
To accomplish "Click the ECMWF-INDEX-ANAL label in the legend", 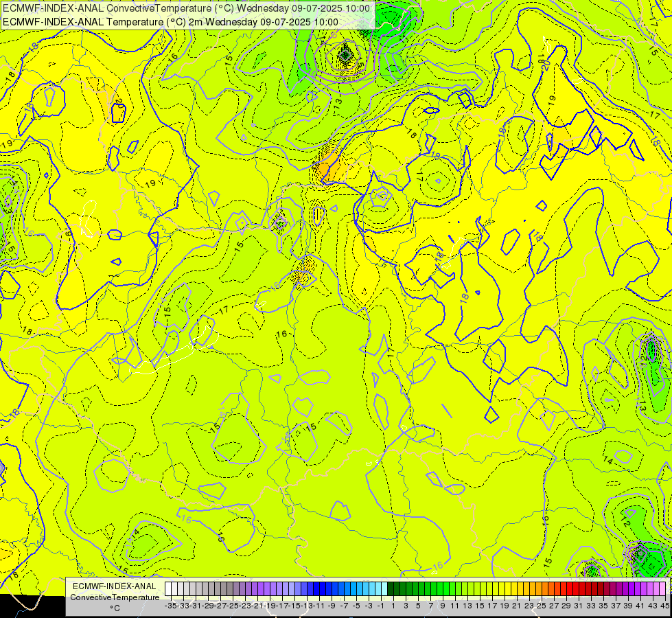I will pyautogui.click(x=115, y=586).
